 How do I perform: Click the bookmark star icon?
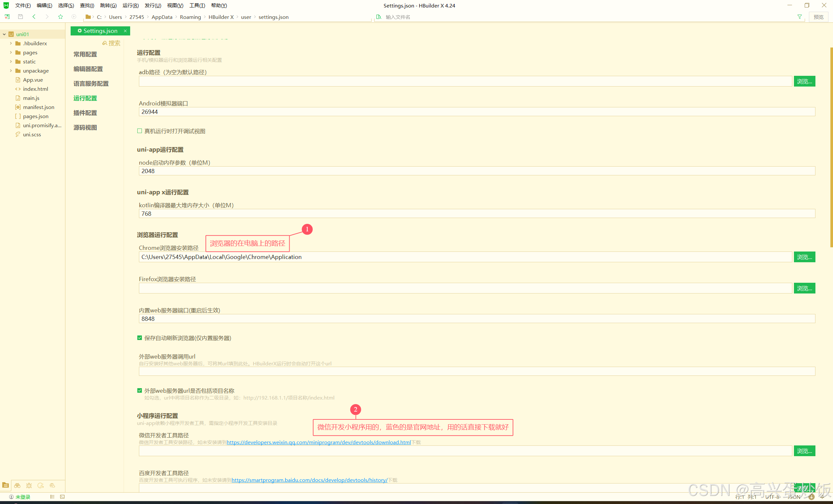(61, 17)
